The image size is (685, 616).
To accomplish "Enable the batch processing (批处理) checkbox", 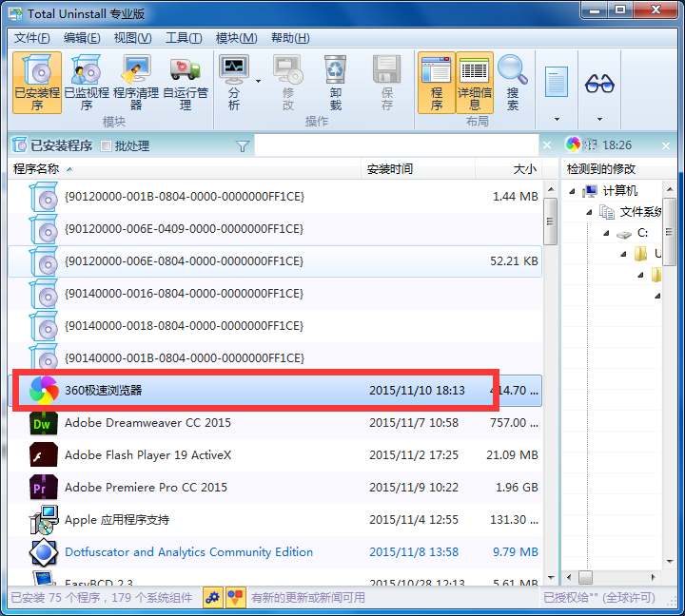I will click(x=107, y=146).
